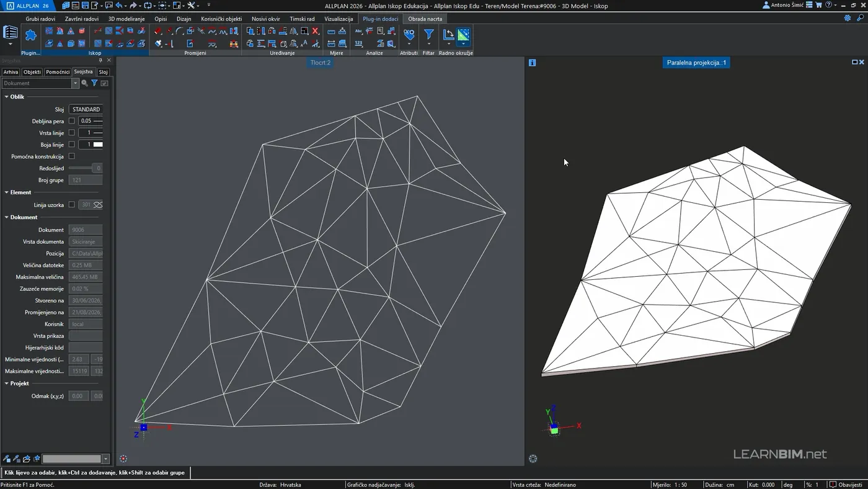Click the Atributi tag icon
The height and width of the screenshot is (489, 868).
(409, 35)
